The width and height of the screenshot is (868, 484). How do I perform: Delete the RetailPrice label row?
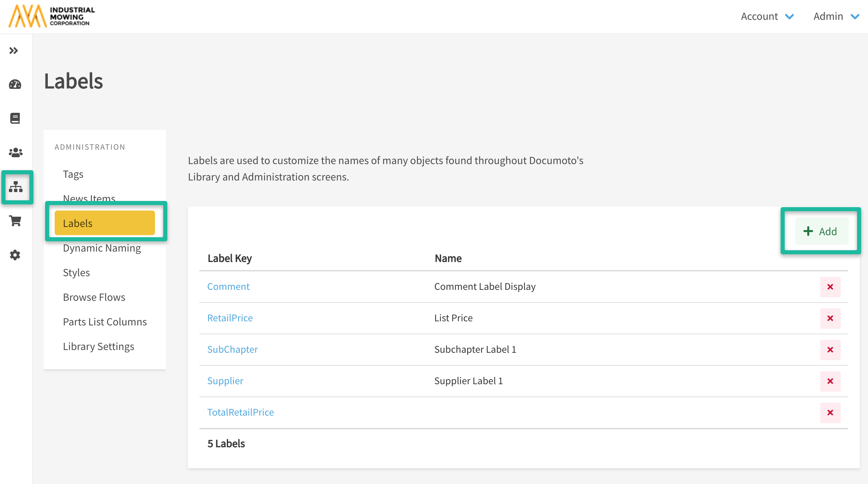coord(830,318)
